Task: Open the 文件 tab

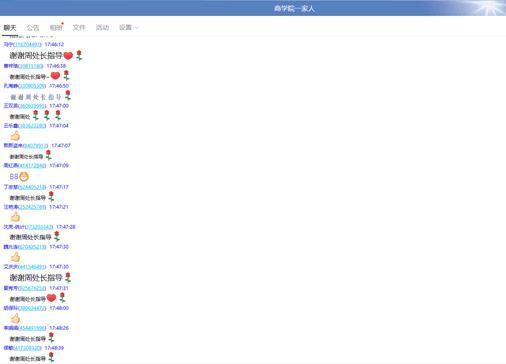Action: click(79, 28)
